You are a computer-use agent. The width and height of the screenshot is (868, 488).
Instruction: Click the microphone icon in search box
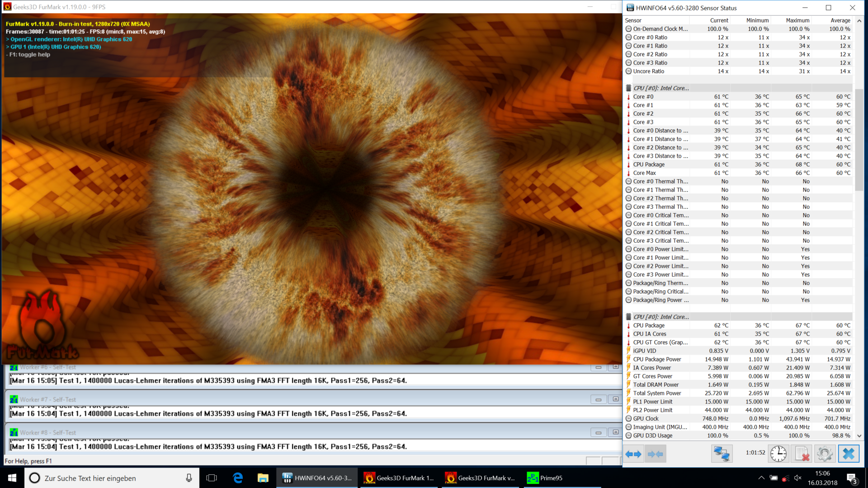(x=189, y=478)
